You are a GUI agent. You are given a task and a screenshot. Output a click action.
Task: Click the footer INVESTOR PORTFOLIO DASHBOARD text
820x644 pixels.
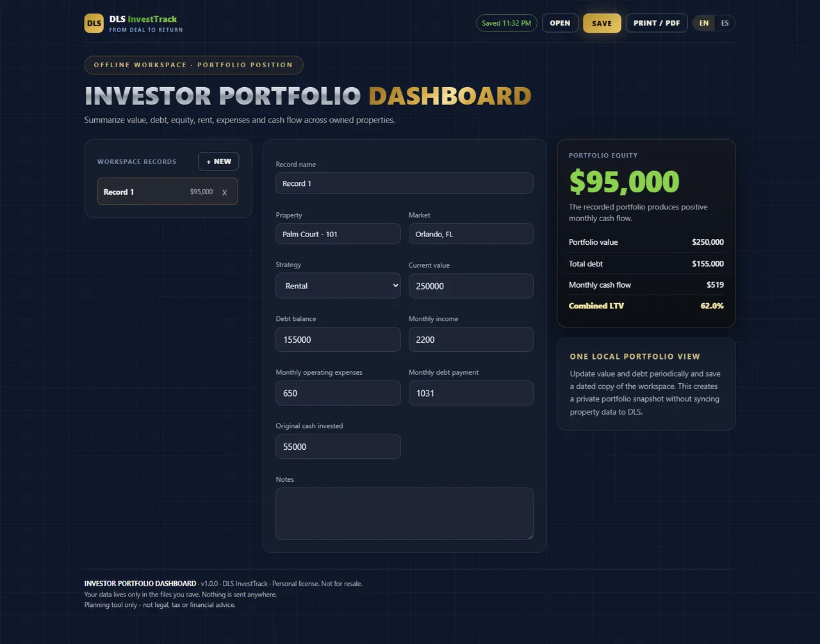pyautogui.click(x=140, y=584)
